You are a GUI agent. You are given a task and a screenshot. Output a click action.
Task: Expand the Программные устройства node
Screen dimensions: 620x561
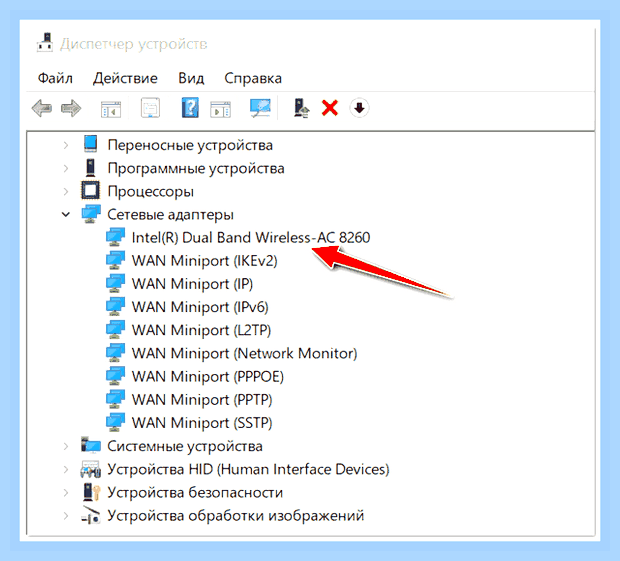coord(66,168)
